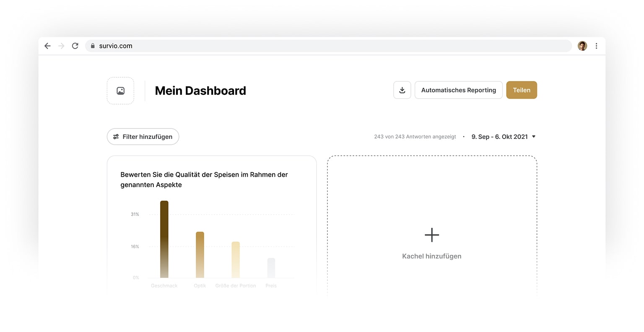
Task: Click the Filter hinzufügen button
Action: pos(143,136)
